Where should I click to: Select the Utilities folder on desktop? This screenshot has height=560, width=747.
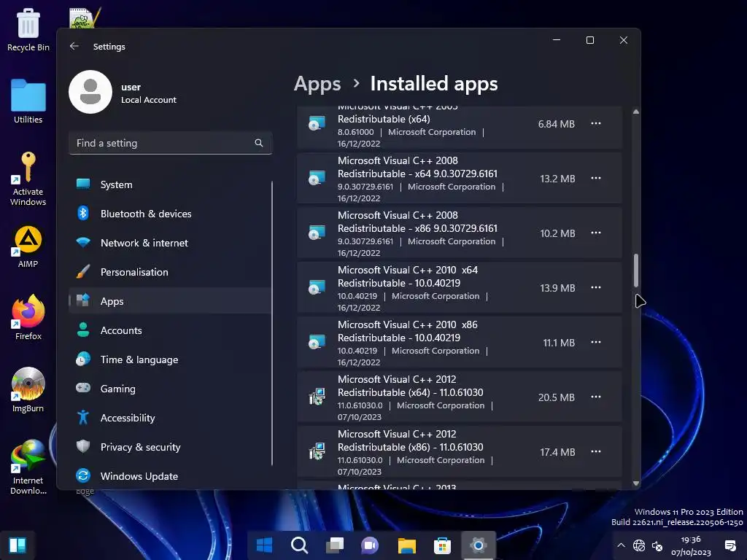[28, 101]
